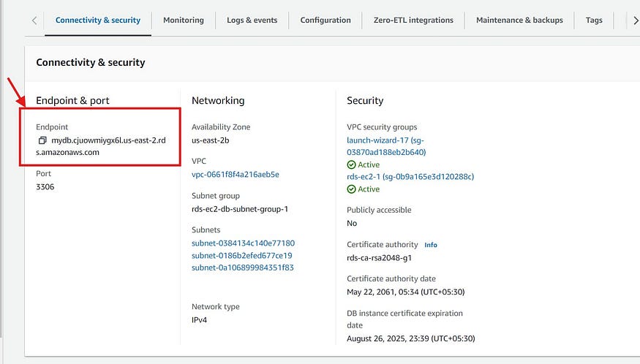Click the Endpoint & port heading
The image size is (640, 364).
pyautogui.click(x=72, y=100)
